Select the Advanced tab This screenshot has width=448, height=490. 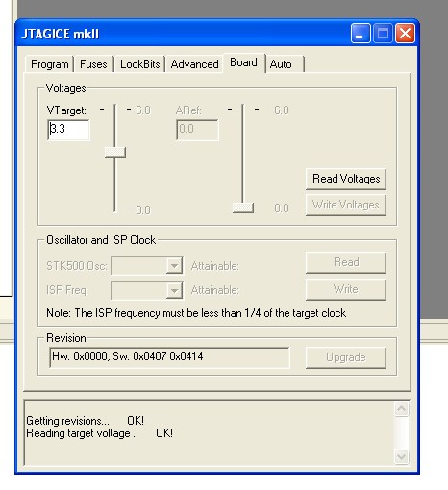click(x=194, y=64)
